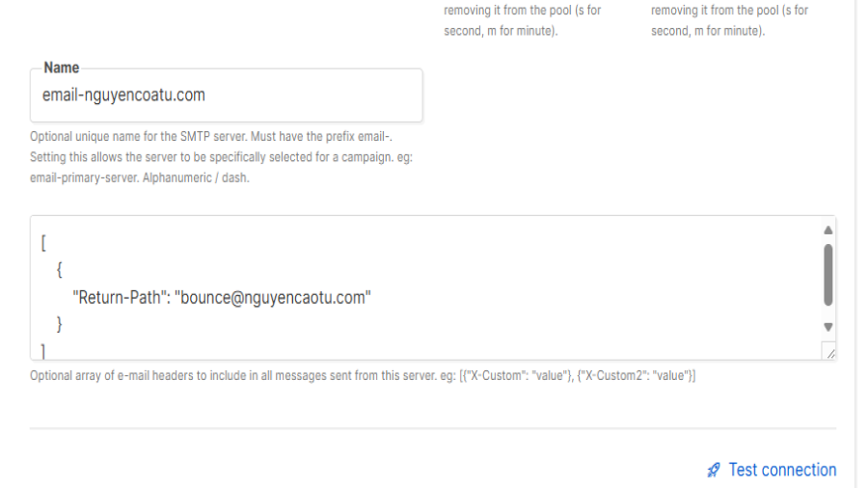Click the closing square bracket line
This screenshot has width=868, height=488.
point(43,351)
